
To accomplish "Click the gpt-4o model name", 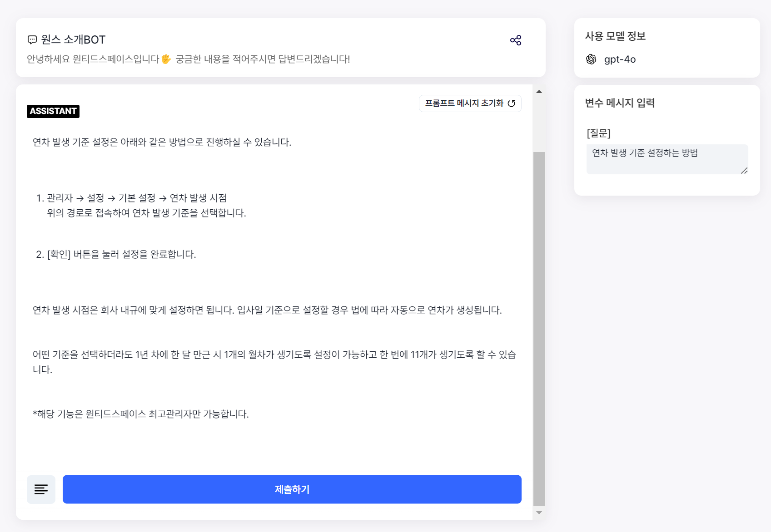I will pos(620,59).
